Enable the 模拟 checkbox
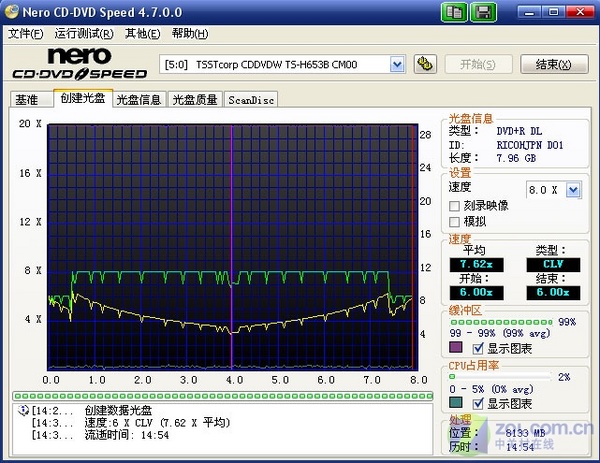The image size is (600, 463). pos(454,222)
